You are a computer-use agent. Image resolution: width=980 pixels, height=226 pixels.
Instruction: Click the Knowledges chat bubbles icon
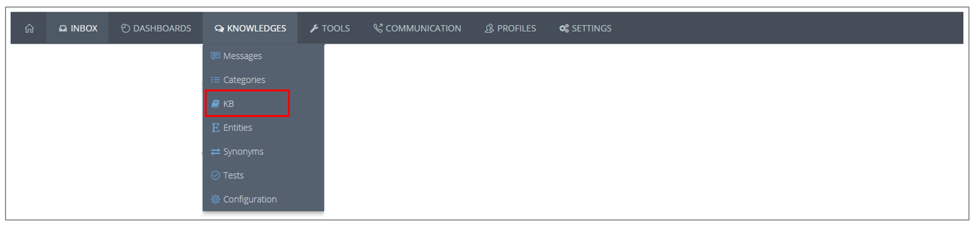coord(219,29)
